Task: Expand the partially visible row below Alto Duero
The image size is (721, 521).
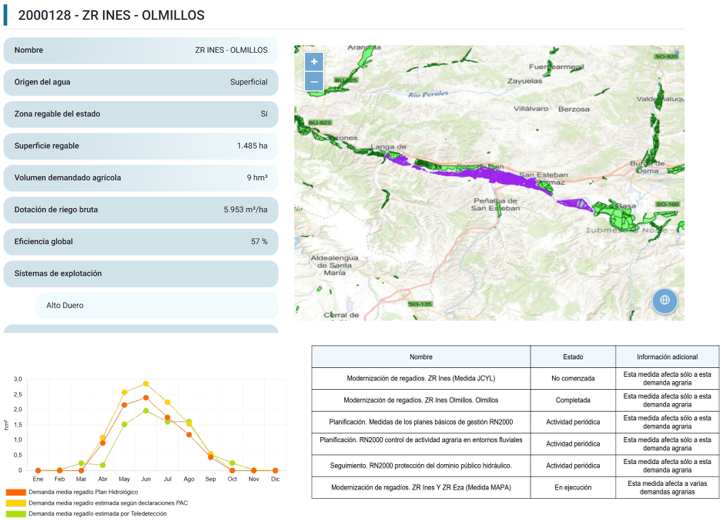Action: point(142,331)
